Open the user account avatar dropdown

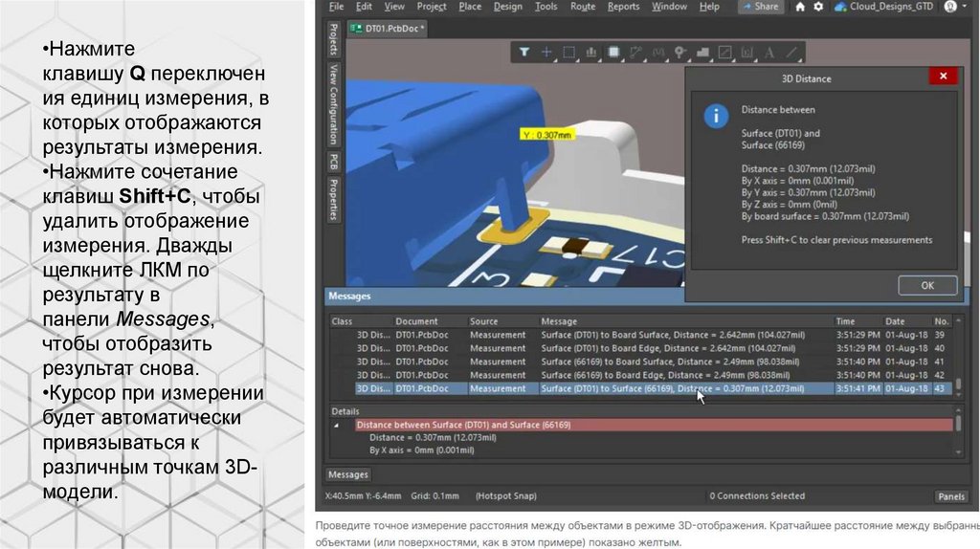[951, 7]
